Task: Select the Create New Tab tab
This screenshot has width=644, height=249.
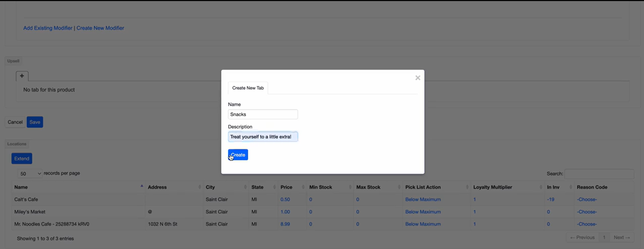Action: [248, 88]
